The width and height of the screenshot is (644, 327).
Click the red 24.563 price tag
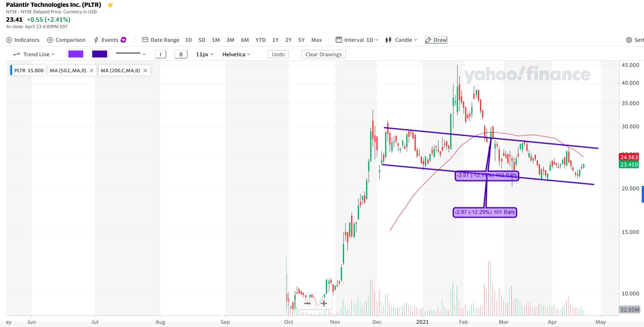tap(629, 157)
